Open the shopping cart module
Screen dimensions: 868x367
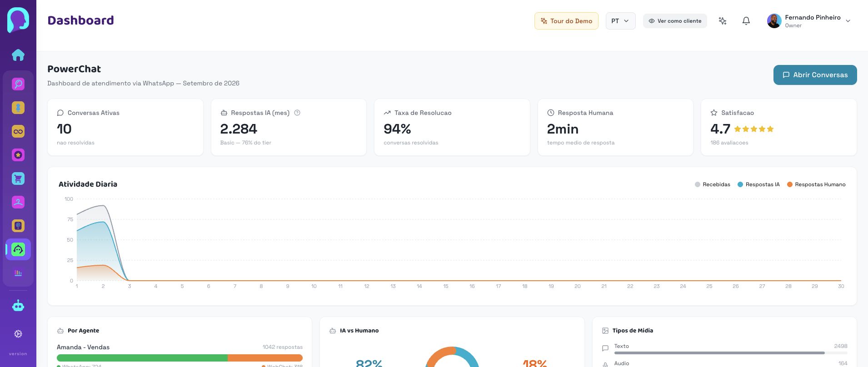18,179
